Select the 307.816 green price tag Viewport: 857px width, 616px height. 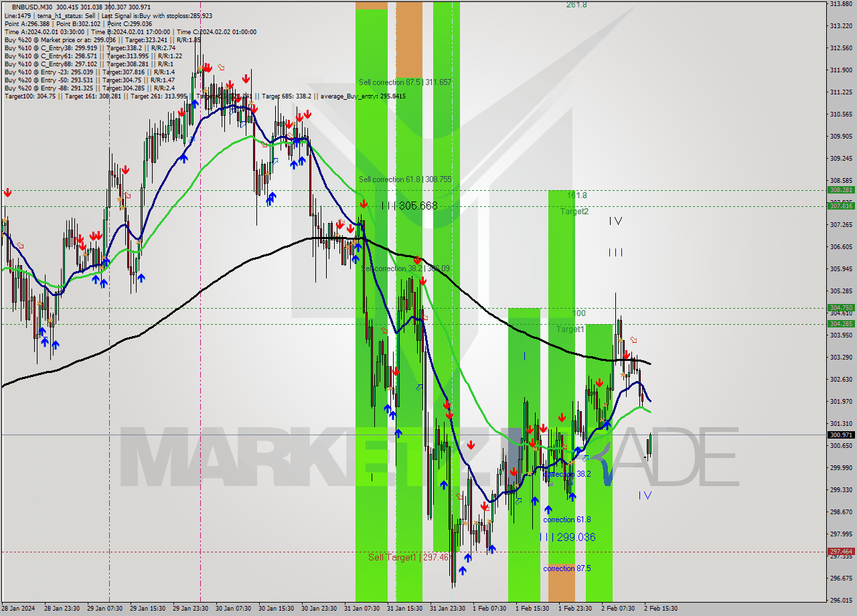(841, 206)
